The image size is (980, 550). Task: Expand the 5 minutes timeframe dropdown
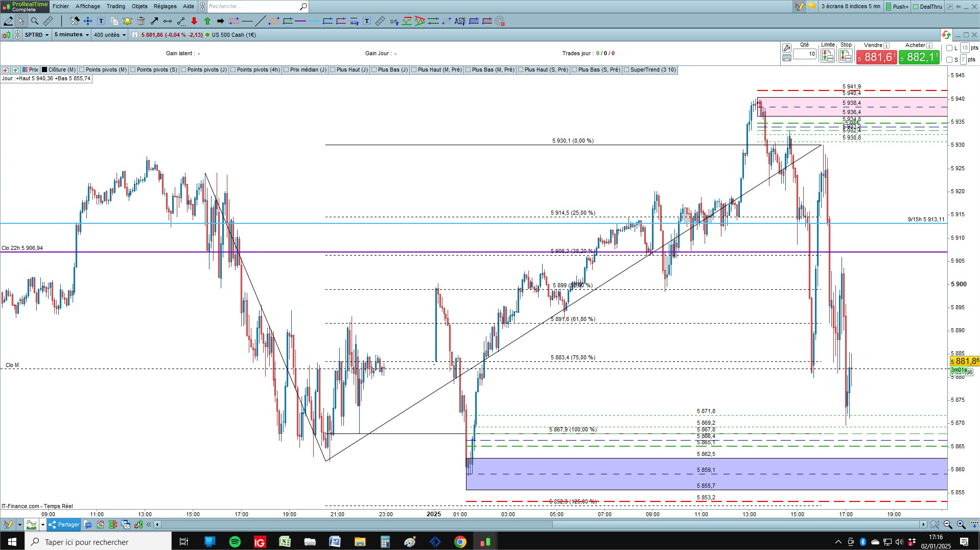pos(72,35)
